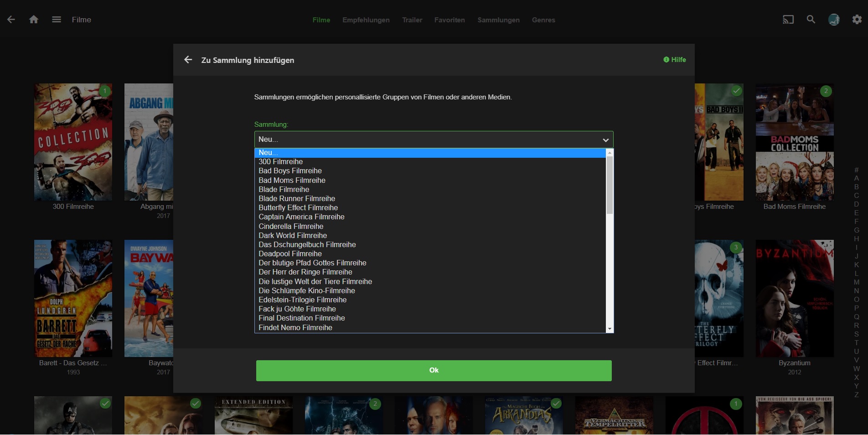Click the count badge 3 on Butterfly Effect poster
Image resolution: width=868 pixels, height=435 pixels.
[x=735, y=247]
